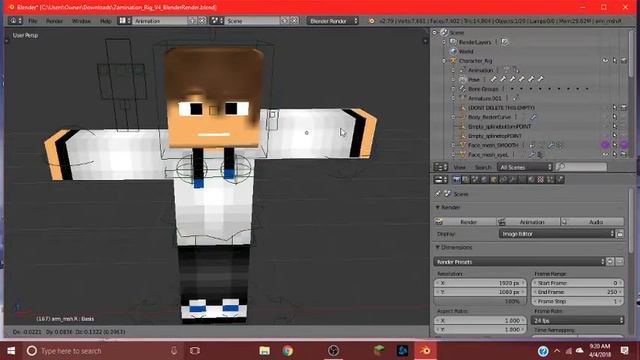Toggle renderability camera for Character_Rig

point(624,60)
